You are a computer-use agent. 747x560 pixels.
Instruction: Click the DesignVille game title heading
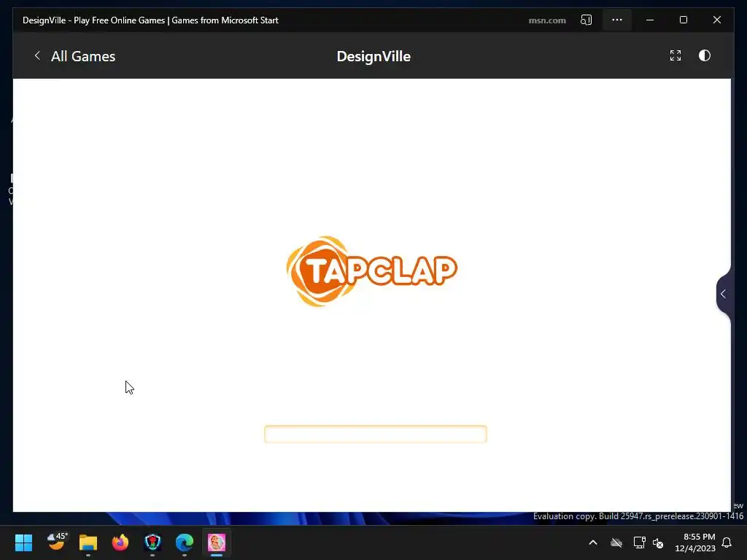click(373, 56)
